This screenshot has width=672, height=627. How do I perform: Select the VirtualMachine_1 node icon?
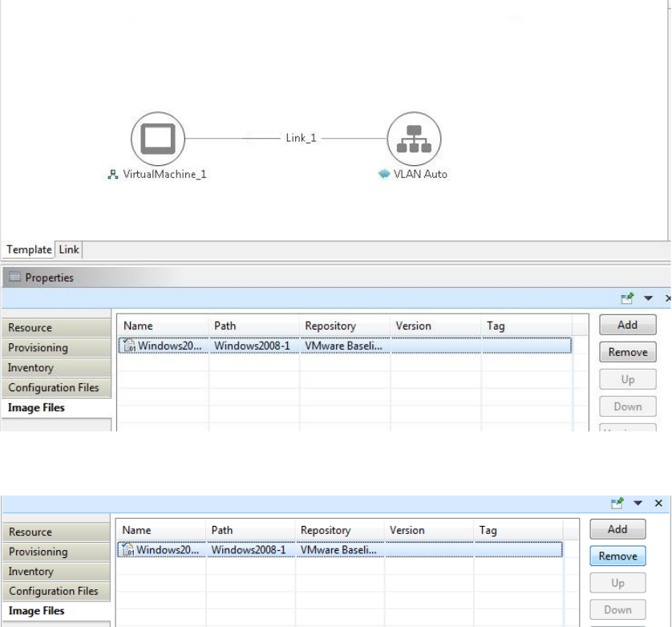point(158,139)
